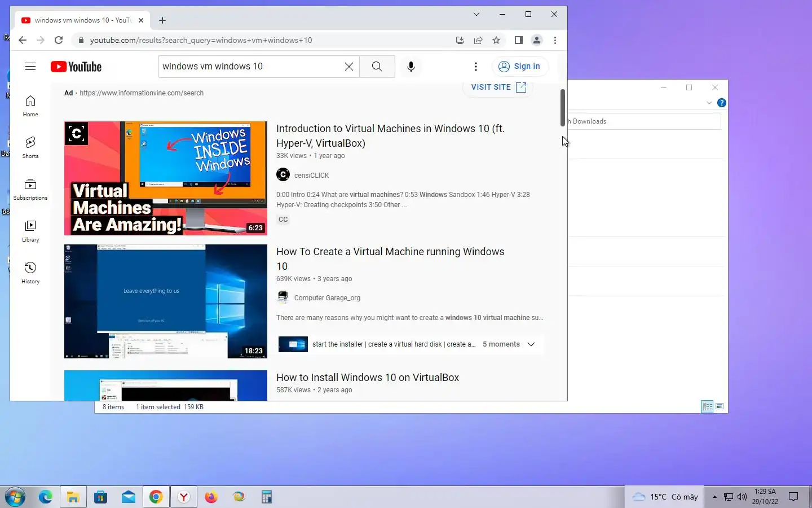
Task: Open the 18:23 Windows 10 VM thumbnail
Action: (x=166, y=301)
